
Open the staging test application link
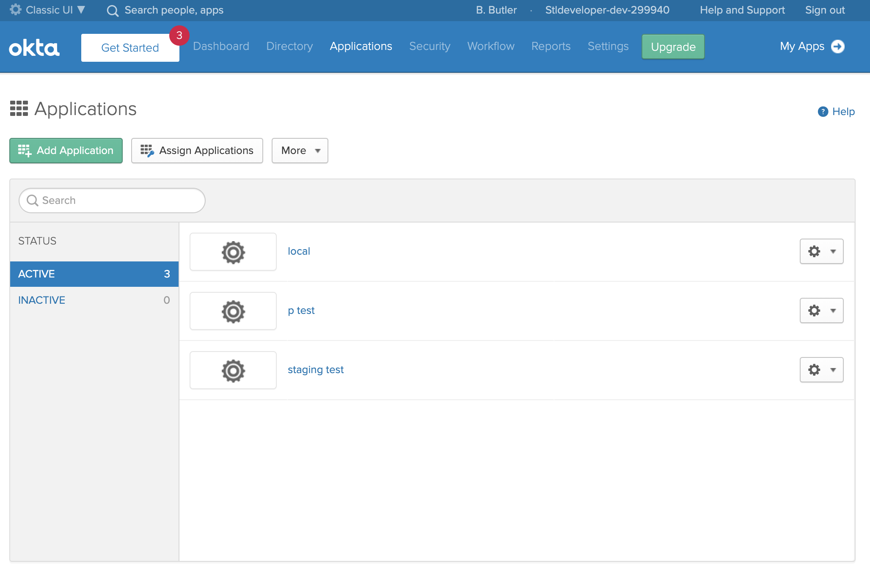click(x=316, y=370)
